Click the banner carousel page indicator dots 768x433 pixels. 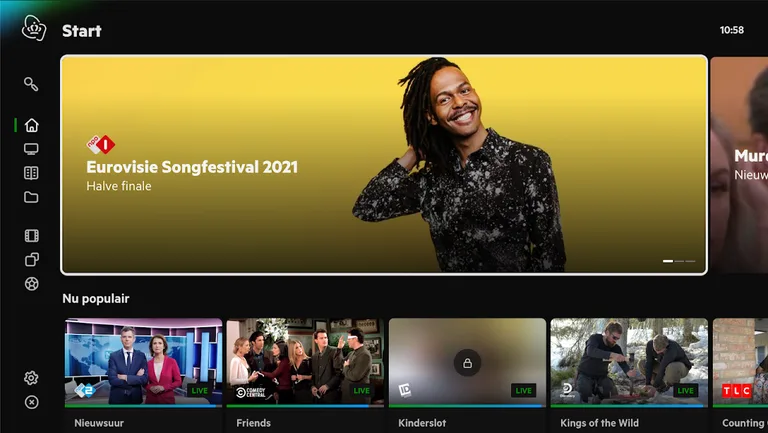tap(679, 261)
